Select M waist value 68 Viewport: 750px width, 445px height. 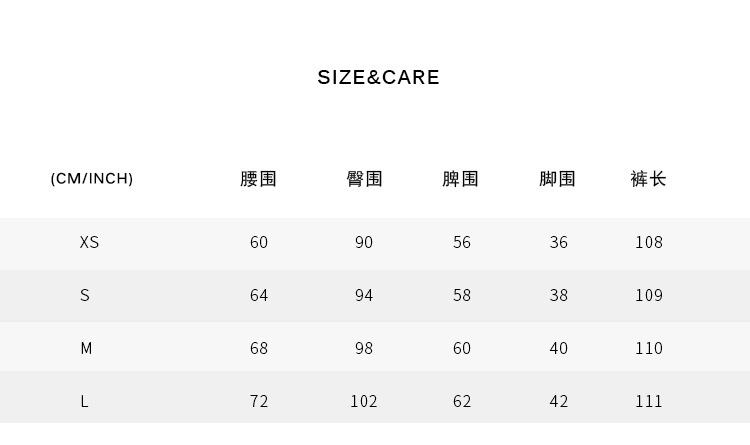(x=259, y=348)
